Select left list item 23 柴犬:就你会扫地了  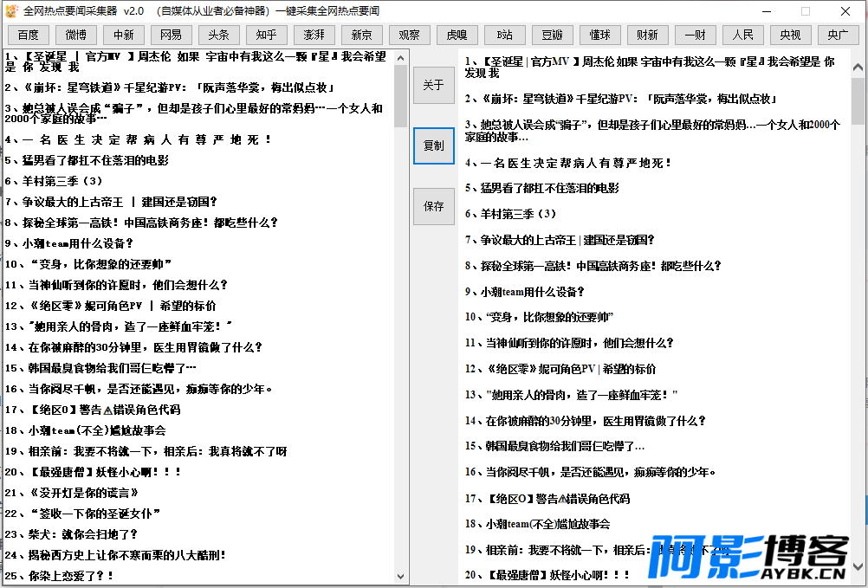71,535
